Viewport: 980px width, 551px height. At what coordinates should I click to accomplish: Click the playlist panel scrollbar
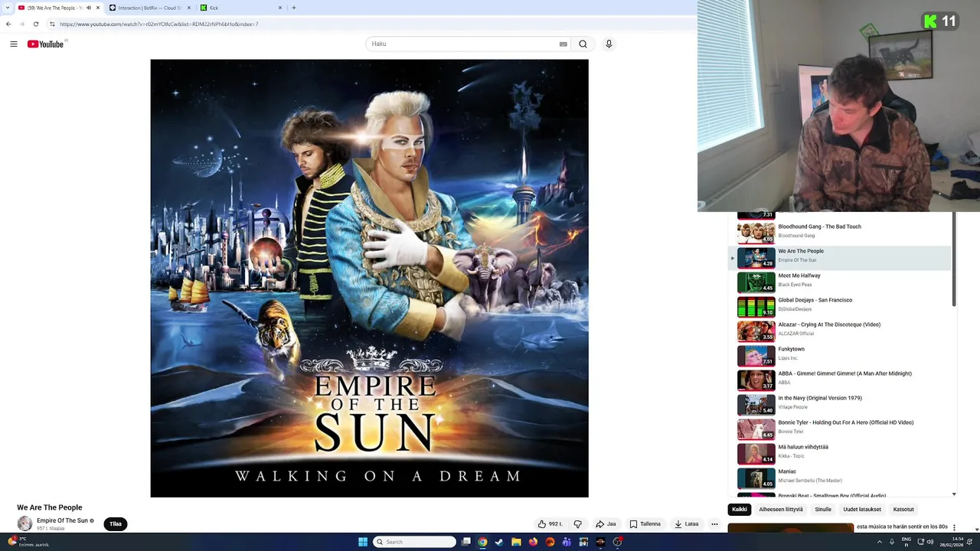click(x=954, y=260)
